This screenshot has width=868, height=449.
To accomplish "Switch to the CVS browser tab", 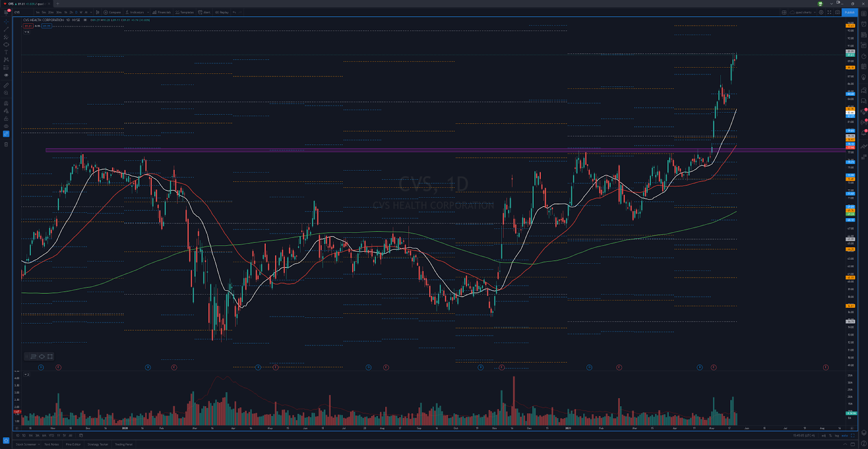I will pyautogui.click(x=26, y=4).
